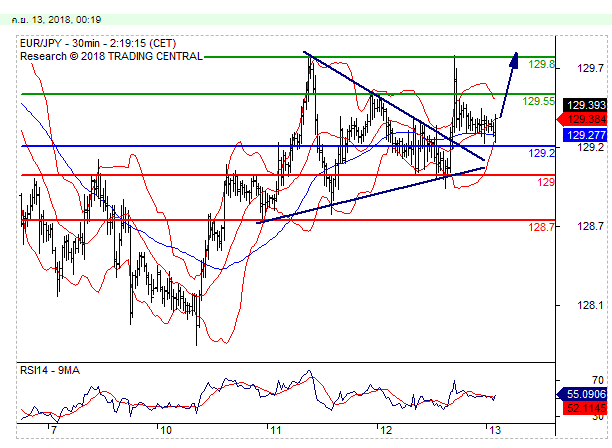Click the '13' date axis label
The height and width of the screenshot is (448, 612).
[x=495, y=430]
